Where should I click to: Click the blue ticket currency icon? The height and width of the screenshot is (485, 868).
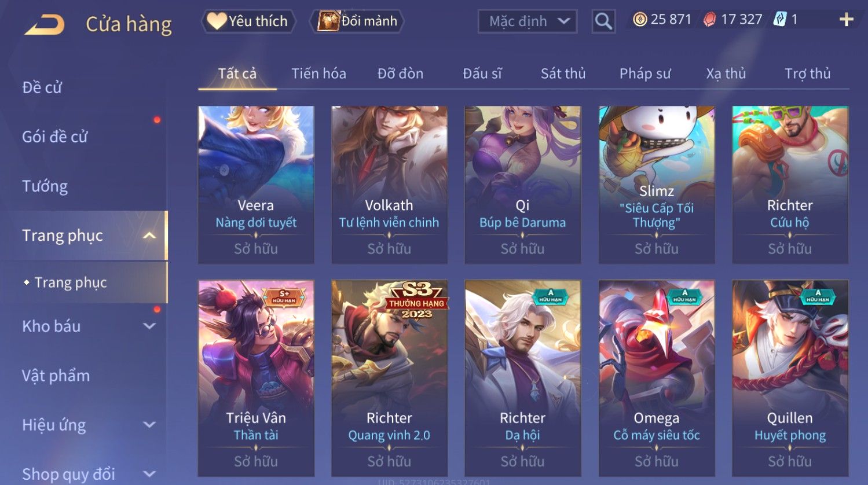coord(780,20)
